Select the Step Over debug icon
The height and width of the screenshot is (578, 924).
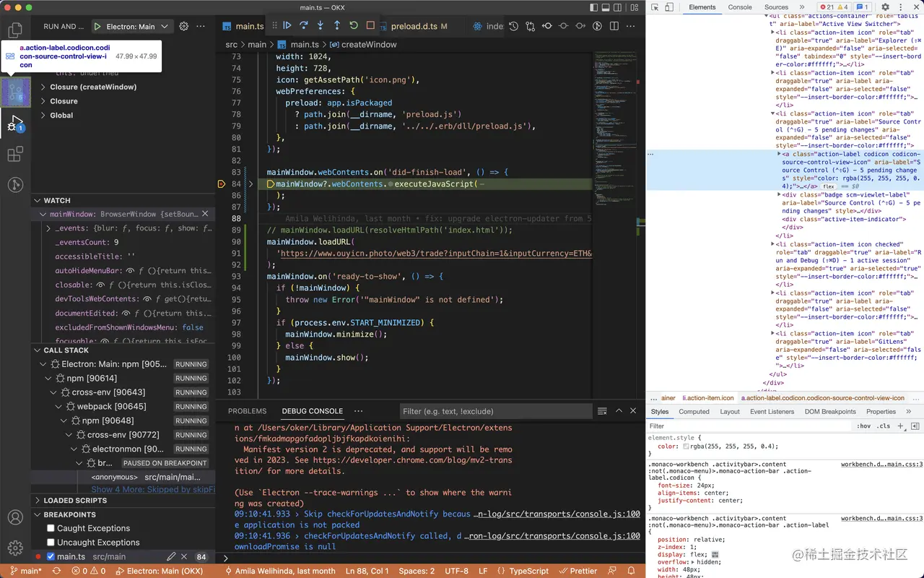click(303, 25)
